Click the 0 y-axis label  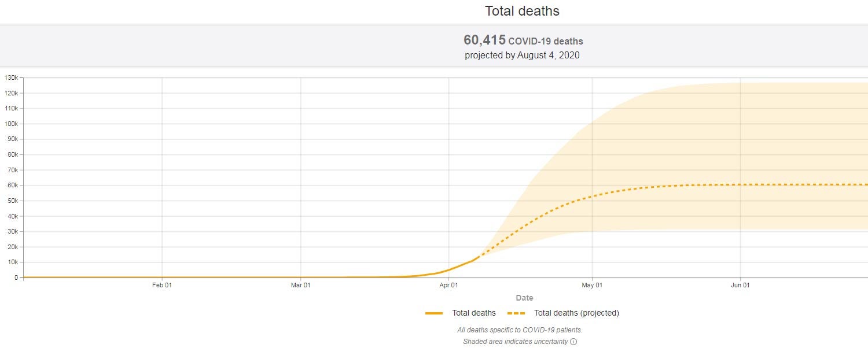pyautogui.click(x=17, y=278)
